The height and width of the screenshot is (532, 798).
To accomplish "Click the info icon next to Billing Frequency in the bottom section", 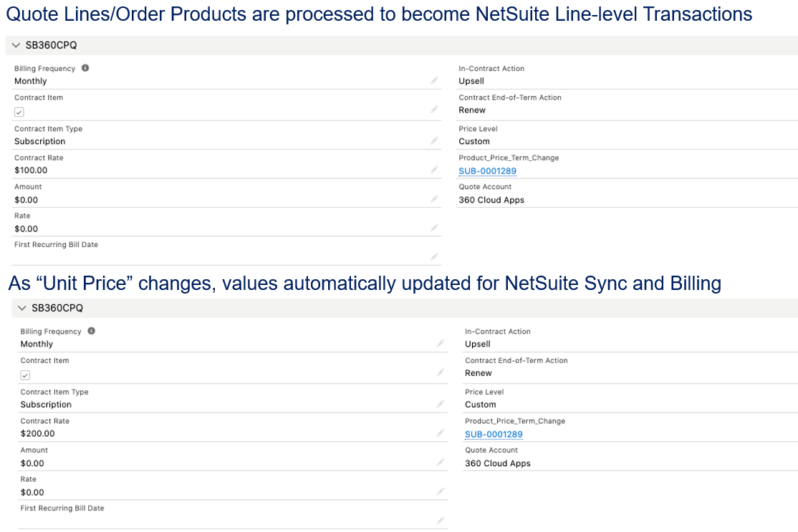I will [91, 331].
